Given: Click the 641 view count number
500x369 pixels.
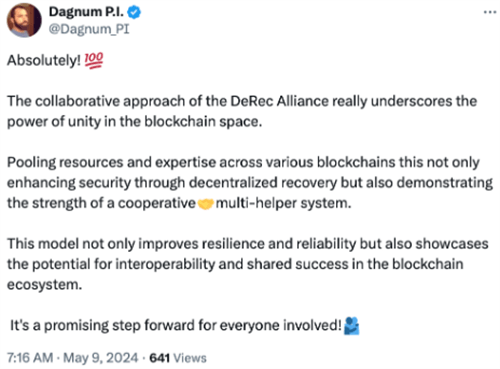Looking at the screenshot, I should [160, 358].
